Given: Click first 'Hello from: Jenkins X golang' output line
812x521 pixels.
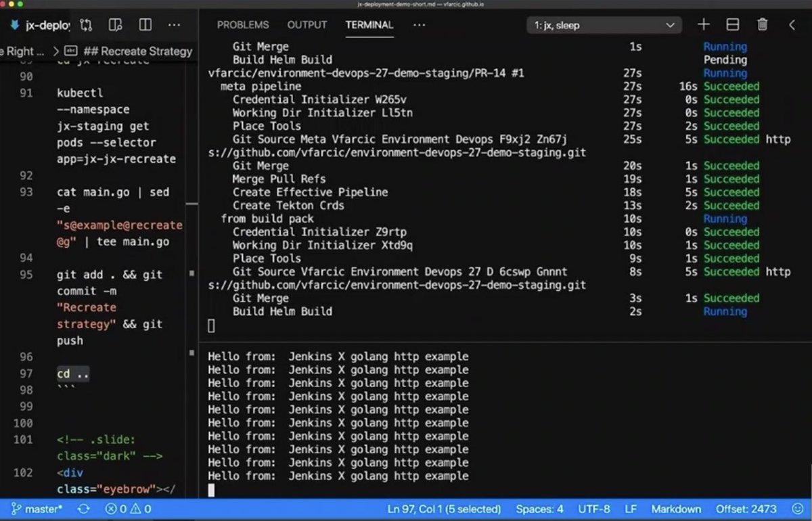Looking at the screenshot, I should coord(338,357).
